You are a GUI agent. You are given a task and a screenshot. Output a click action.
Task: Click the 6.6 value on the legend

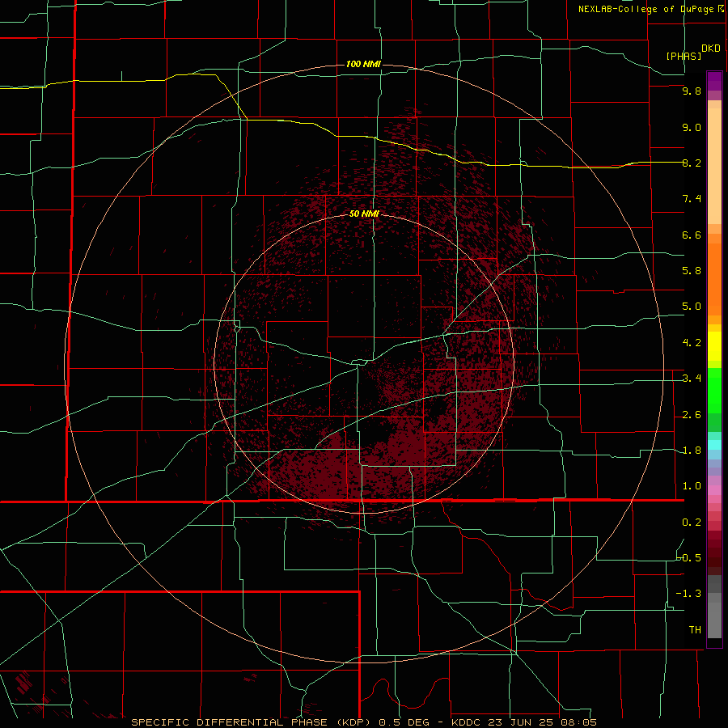(x=692, y=235)
